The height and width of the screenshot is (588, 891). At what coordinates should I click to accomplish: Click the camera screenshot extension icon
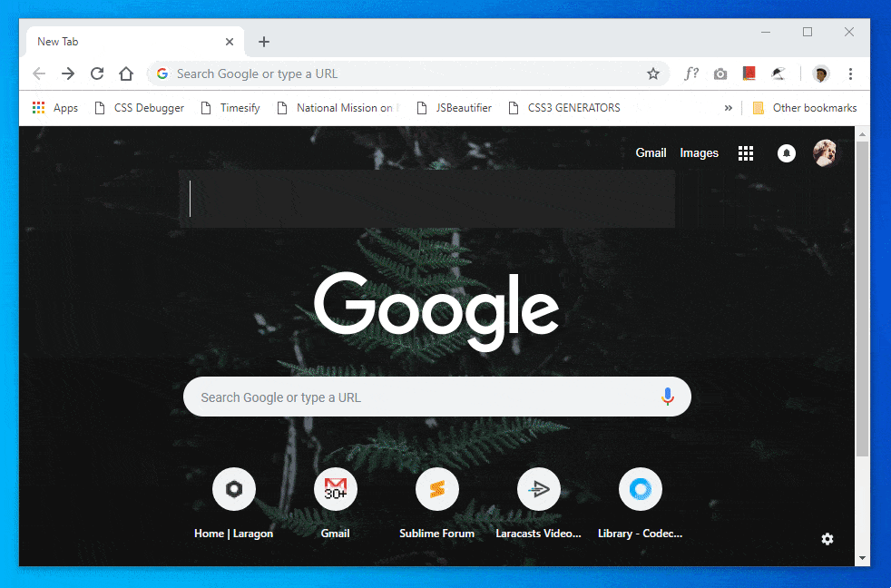(720, 73)
